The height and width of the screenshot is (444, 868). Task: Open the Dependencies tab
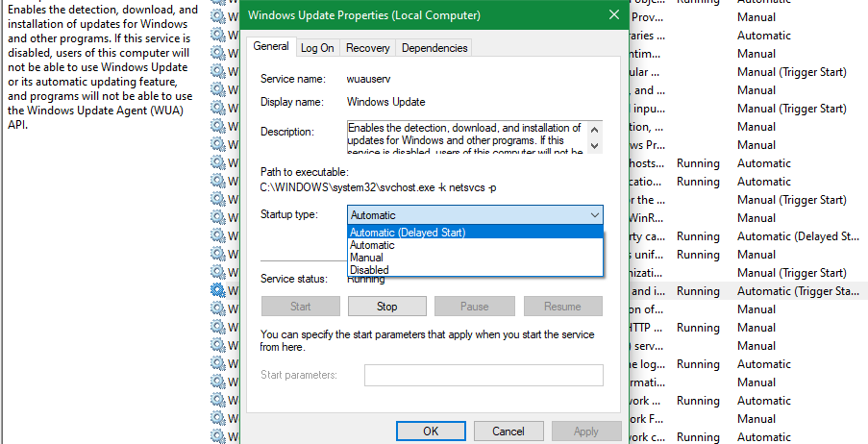click(434, 48)
